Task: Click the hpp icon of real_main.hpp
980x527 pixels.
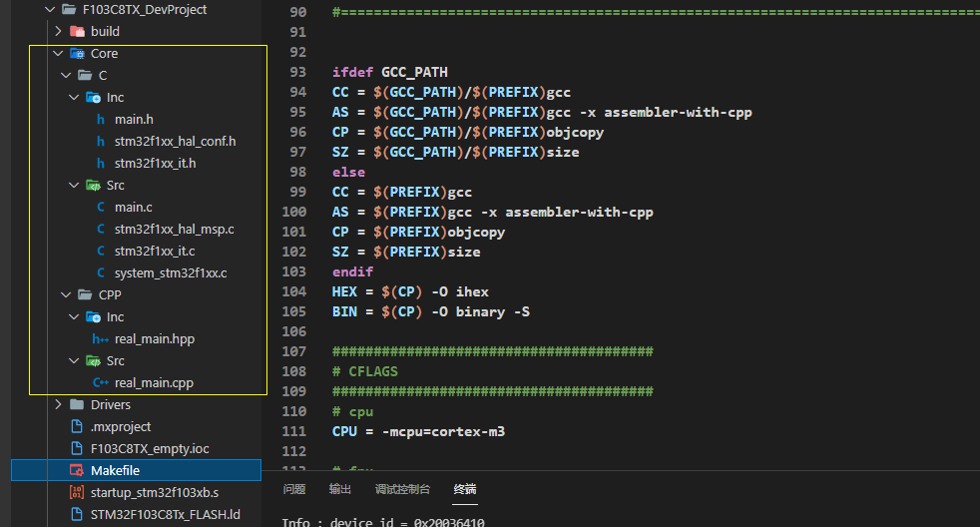Action: (101, 338)
